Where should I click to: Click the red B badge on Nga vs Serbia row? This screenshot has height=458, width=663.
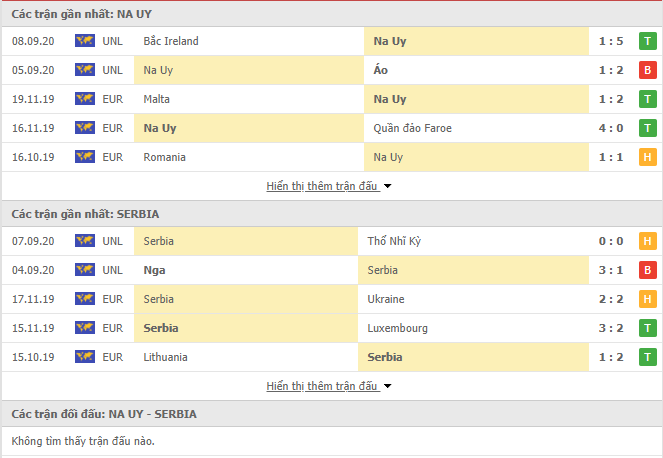647,270
